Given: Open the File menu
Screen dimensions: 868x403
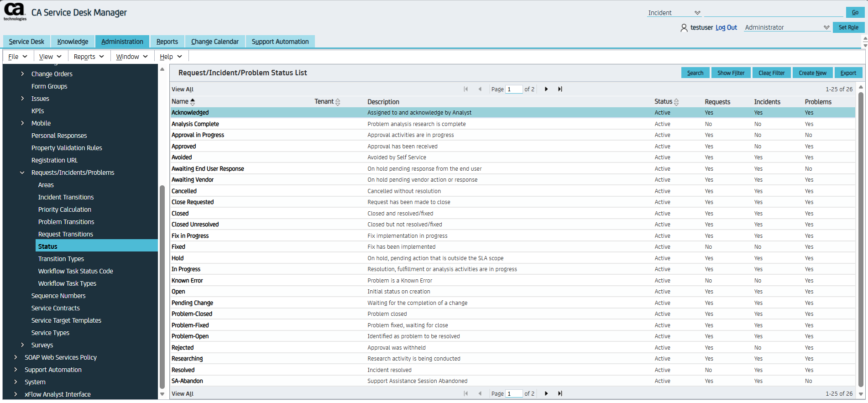Looking at the screenshot, I should tap(18, 57).
